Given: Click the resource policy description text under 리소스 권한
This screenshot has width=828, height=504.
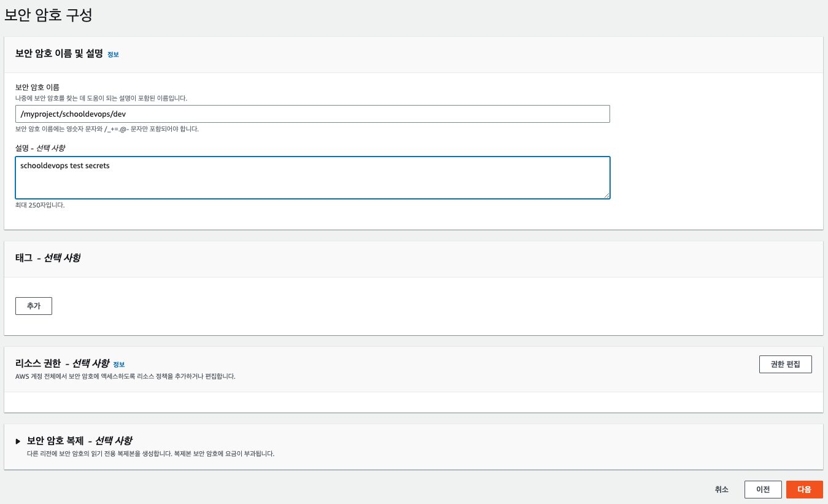Looking at the screenshot, I should tap(125, 376).
